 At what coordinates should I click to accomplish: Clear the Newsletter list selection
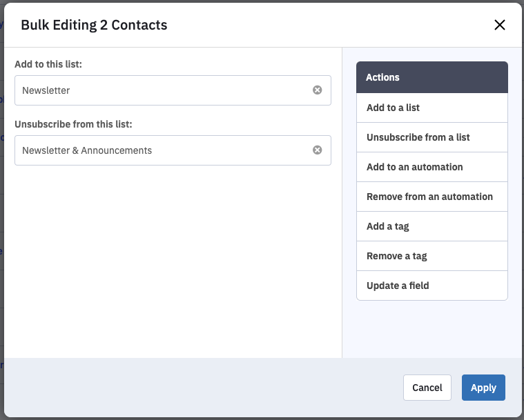click(x=317, y=90)
